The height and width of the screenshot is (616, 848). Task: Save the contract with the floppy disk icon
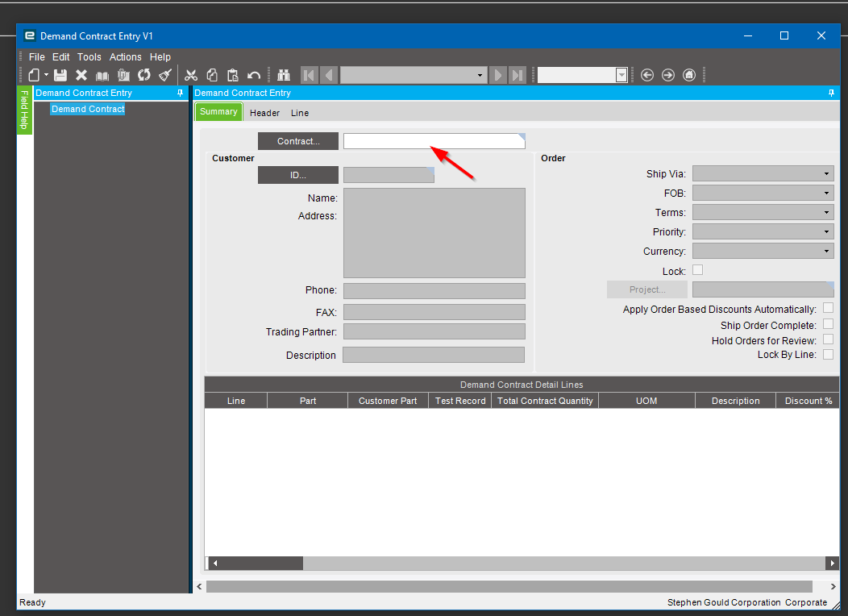pyautogui.click(x=60, y=75)
